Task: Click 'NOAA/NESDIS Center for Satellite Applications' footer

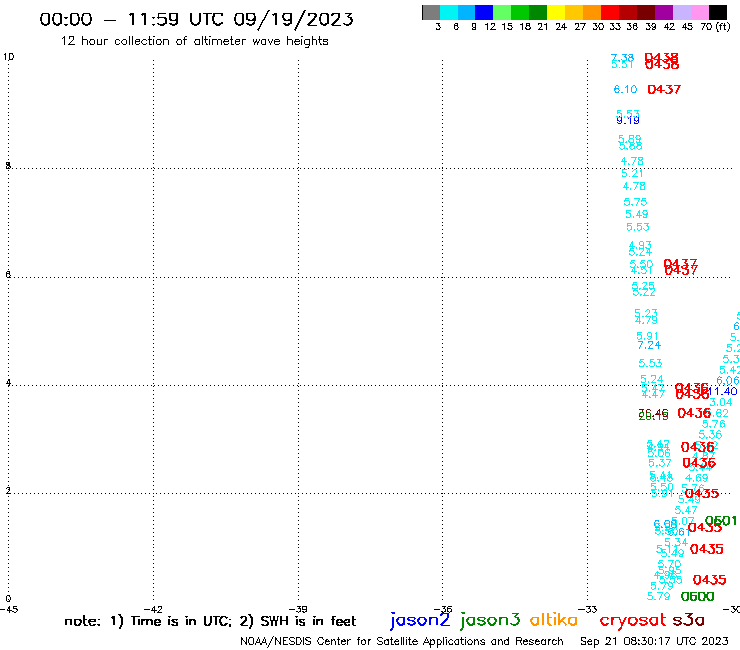Action: pos(402,641)
